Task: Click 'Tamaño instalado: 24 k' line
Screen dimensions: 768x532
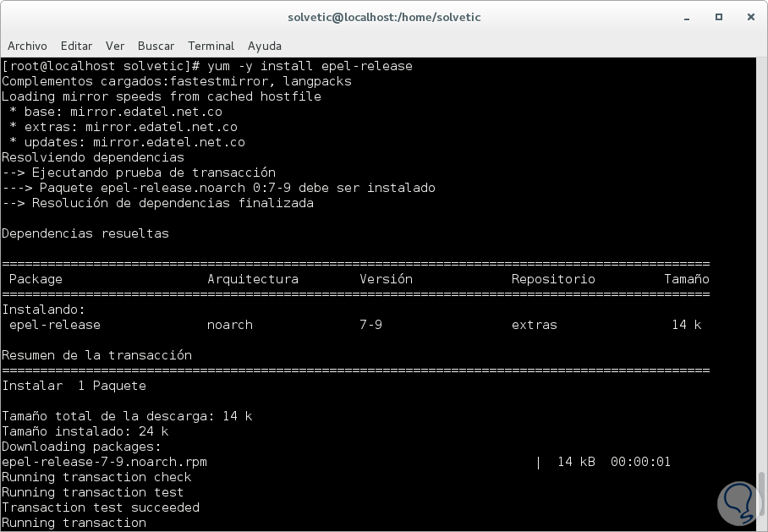Action: 85,431
